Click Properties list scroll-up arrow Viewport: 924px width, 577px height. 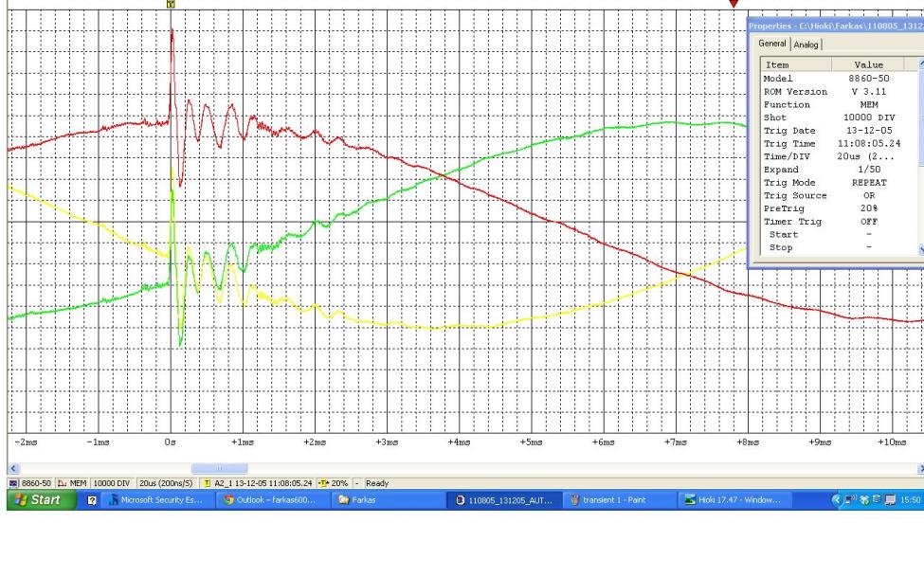click(x=921, y=63)
